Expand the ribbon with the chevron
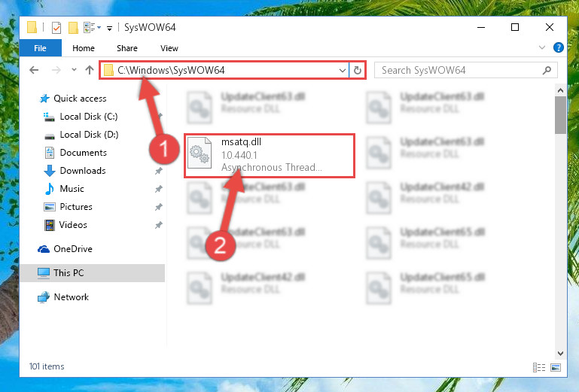This screenshot has height=392, width=579. coord(541,47)
